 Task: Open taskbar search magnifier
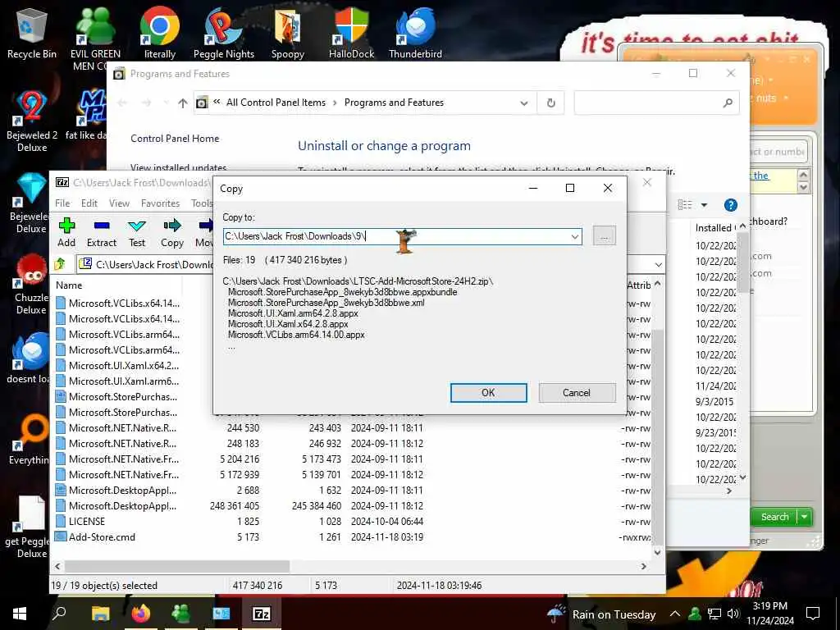59,614
